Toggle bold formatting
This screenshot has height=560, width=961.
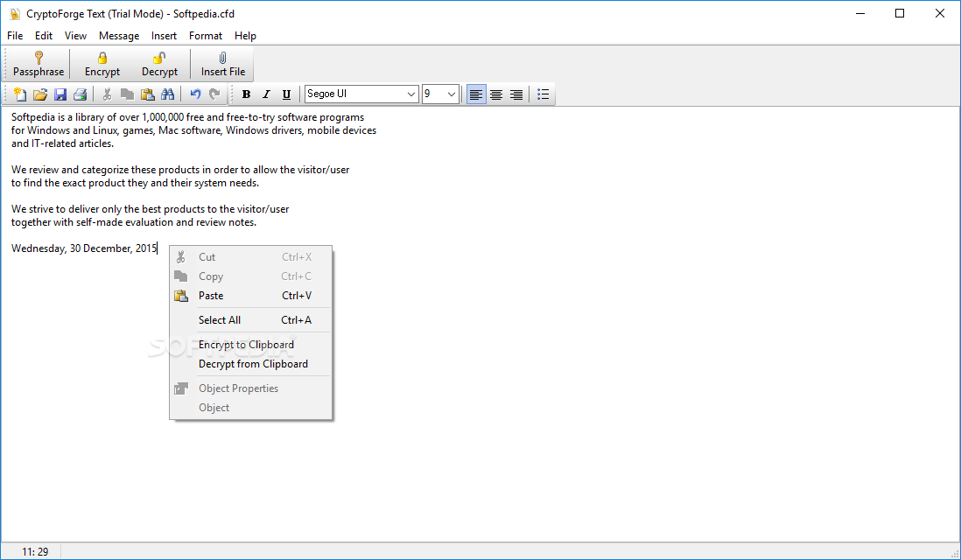(x=247, y=94)
